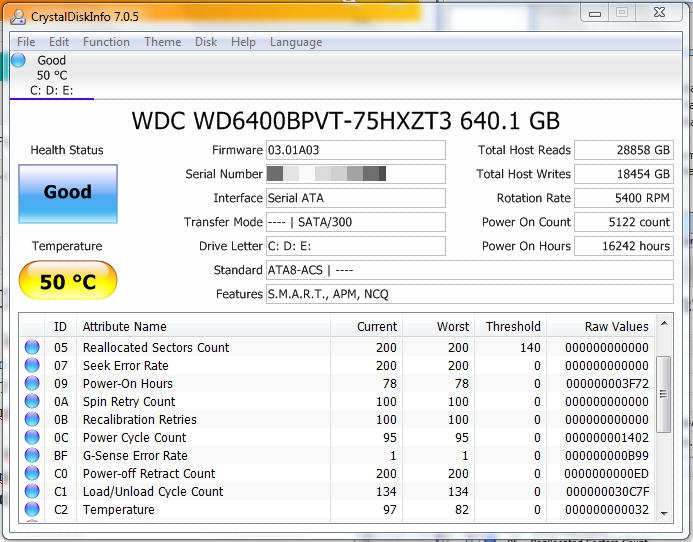The image size is (693, 542).
Task: Click the Interface field Serial ATA
Action: pos(356,198)
